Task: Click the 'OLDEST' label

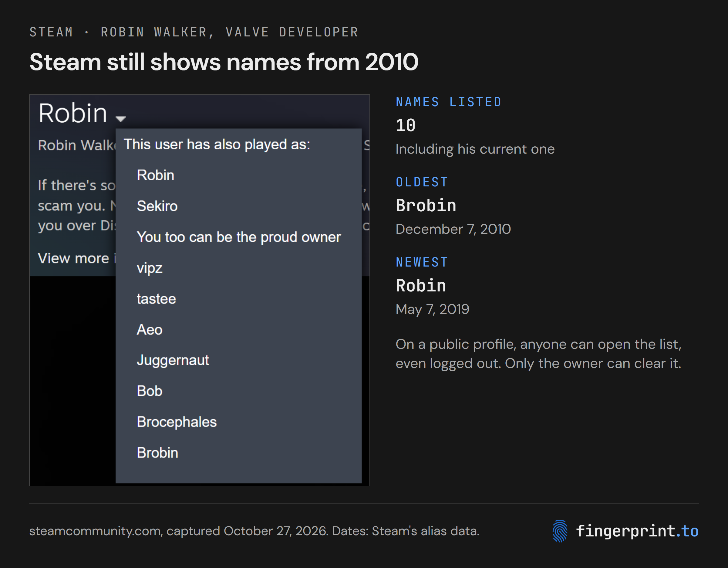Action: (422, 182)
